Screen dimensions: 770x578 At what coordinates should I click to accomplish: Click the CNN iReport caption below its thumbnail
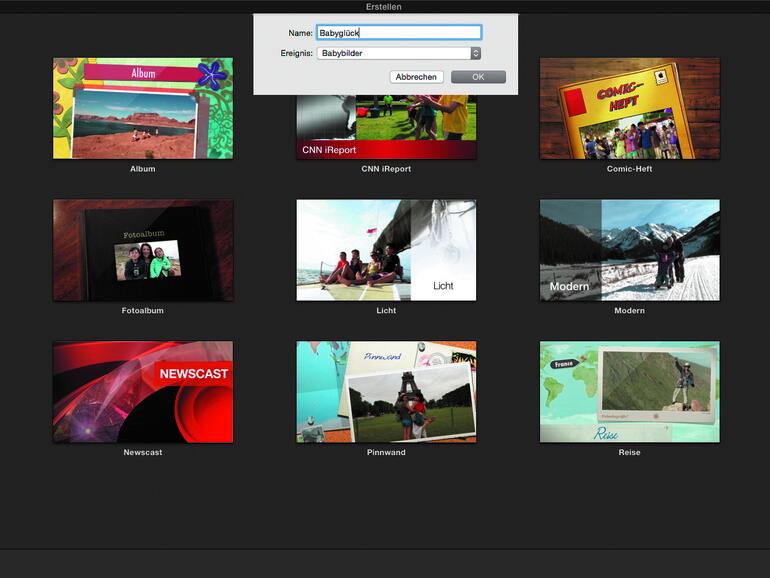386,168
